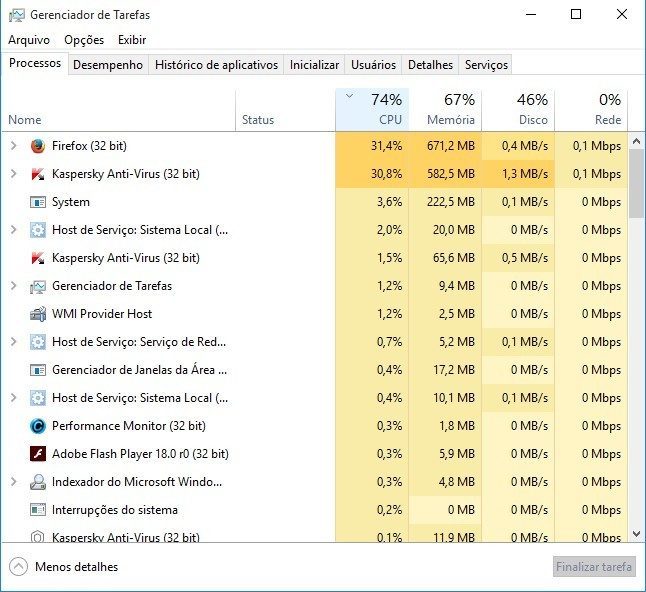Image resolution: width=646 pixels, height=592 pixels.
Task: Switch to Histórico de aplicativos tab
Action: pyautogui.click(x=216, y=65)
